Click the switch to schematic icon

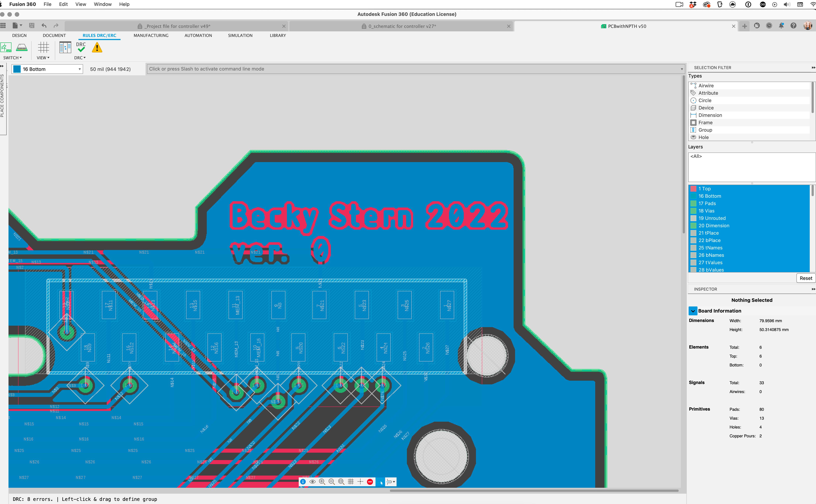point(6,47)
